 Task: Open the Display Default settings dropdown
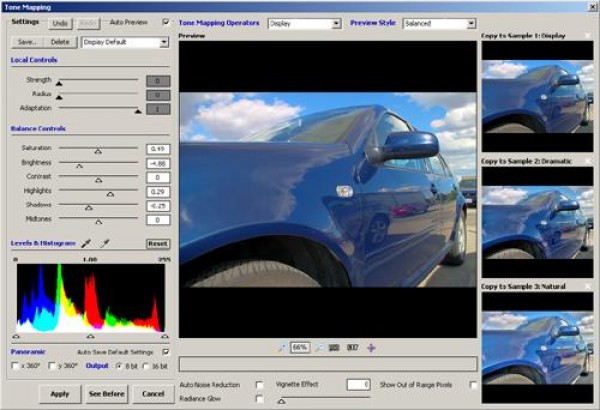coord(163,43)
